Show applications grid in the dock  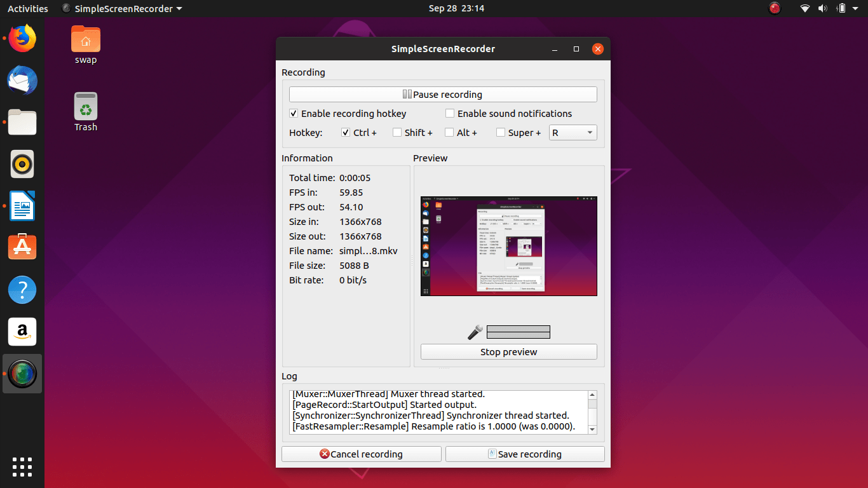click(x=22, y=466)
